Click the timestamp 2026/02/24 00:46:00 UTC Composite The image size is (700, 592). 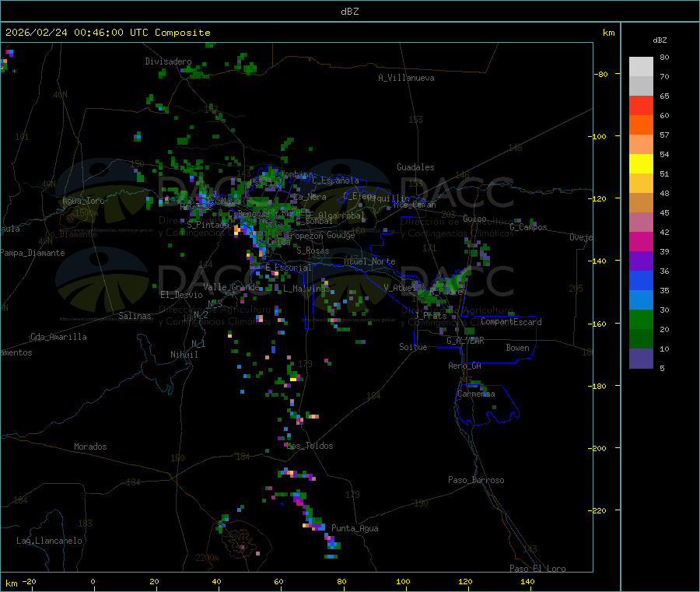click(107, 33)
